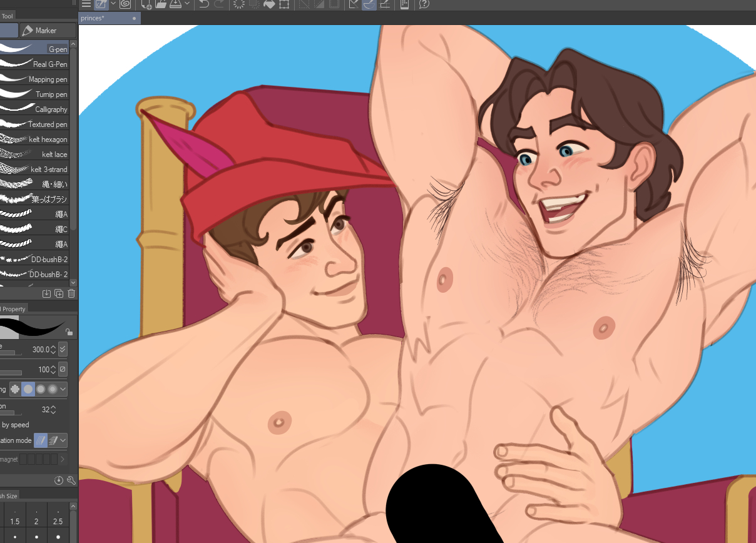This screenshot has width=756, height=543.
Task: Expand the anti-aliasing options dropdown
Action: tap(63, 389)
